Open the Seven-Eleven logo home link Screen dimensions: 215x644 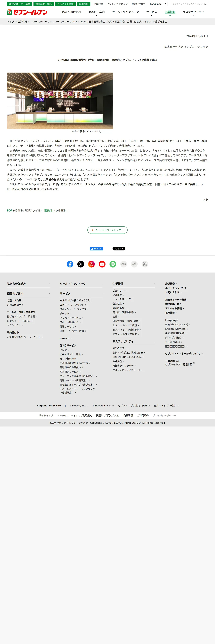[x=27, y=12]
